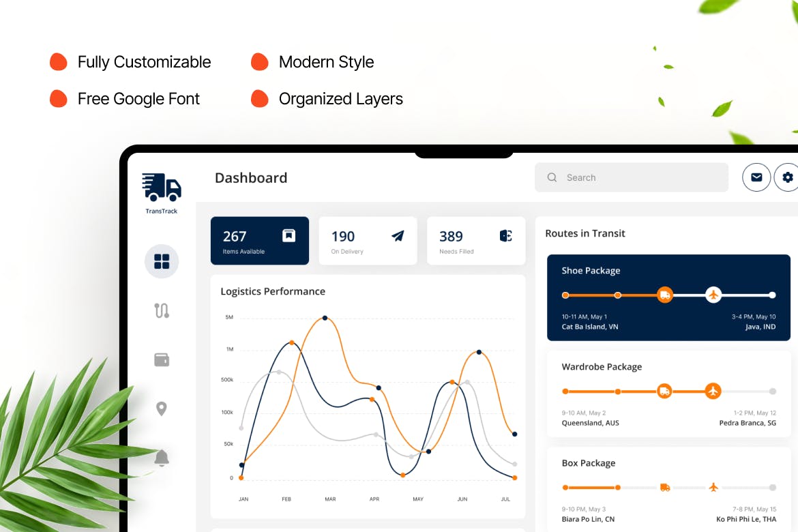The width and height of the screenshot is (798, 532).
Task: Open the dashboard grid icon in sidebar
Action: coord(162,261)
